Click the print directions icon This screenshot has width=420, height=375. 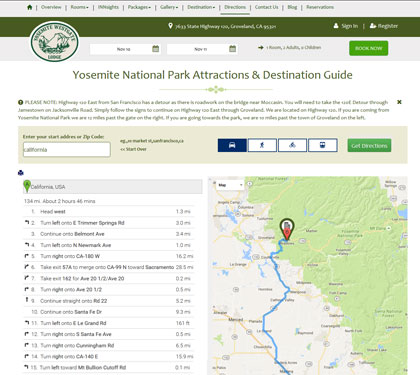pyautogui.click(x=21, y=173)
